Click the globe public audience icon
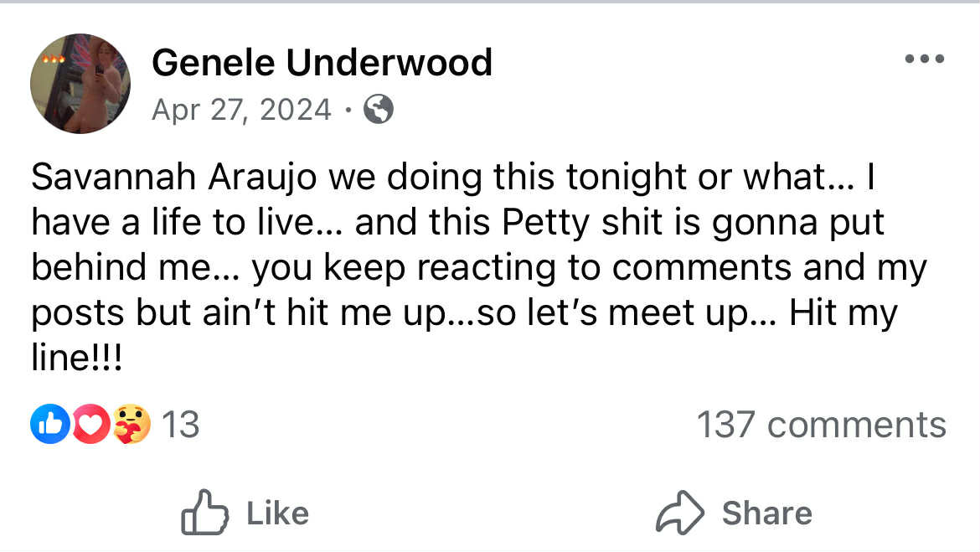 click(379, 110)
